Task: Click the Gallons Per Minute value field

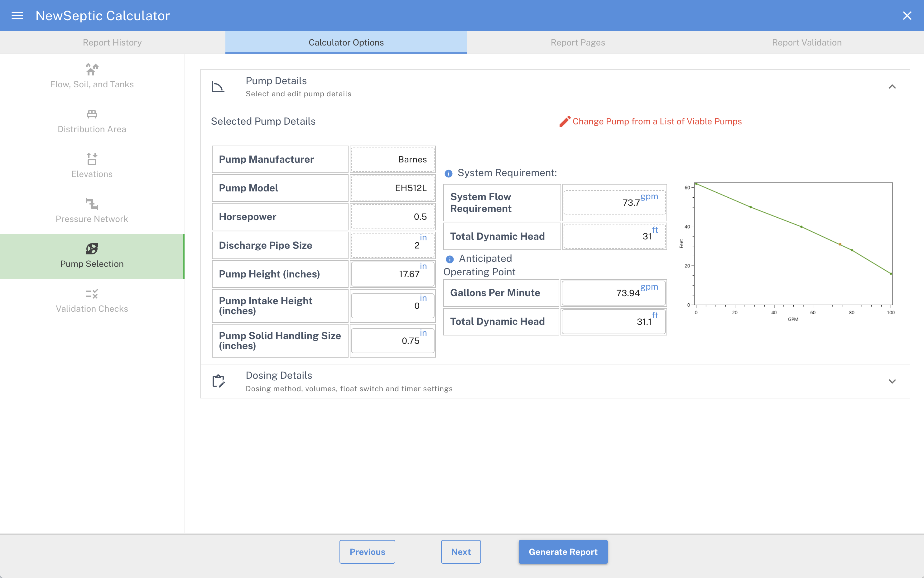Action: (613, 293)
